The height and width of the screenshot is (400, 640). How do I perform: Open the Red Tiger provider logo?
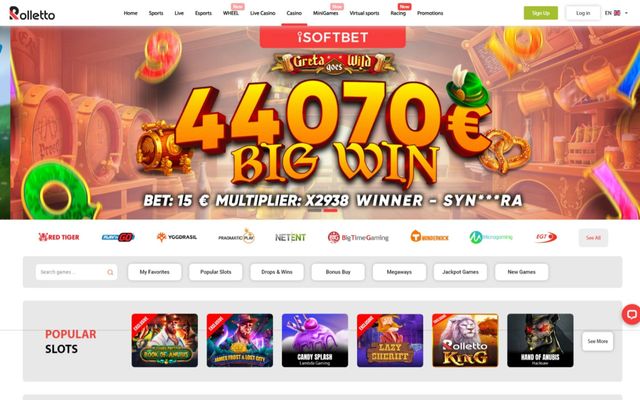[59, 237]
